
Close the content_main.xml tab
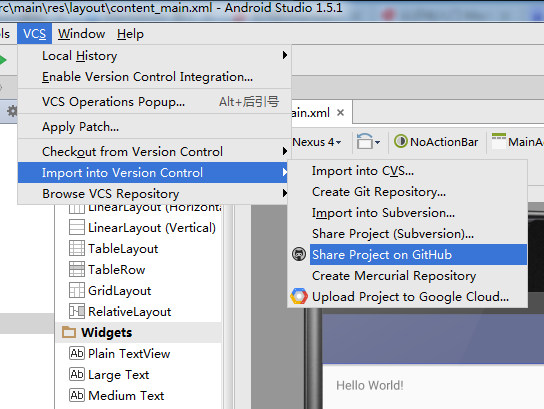click(341, 112)
